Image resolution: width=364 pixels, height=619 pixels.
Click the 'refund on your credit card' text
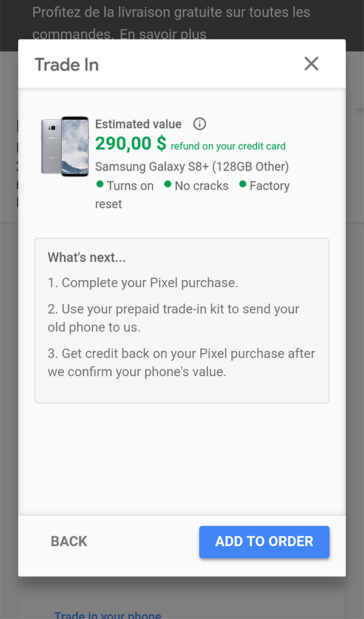tap(228, 146)
